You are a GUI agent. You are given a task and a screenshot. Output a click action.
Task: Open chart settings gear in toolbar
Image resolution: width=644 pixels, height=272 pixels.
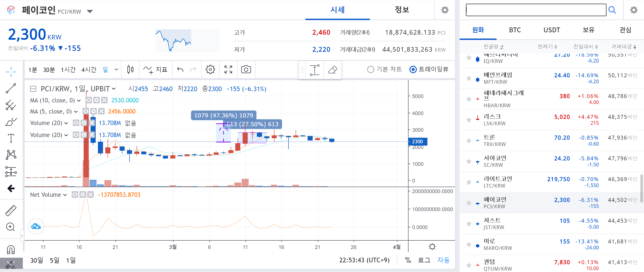[210, 69]
